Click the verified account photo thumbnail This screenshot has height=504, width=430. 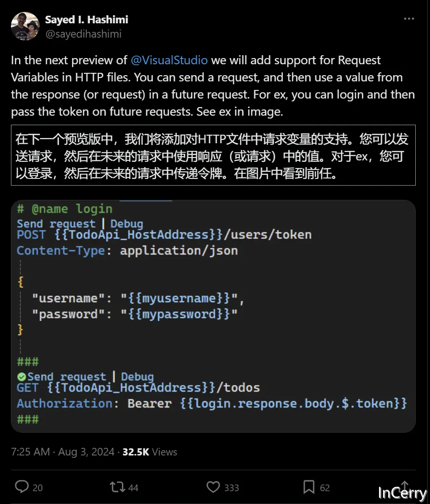tap(24, 26)
